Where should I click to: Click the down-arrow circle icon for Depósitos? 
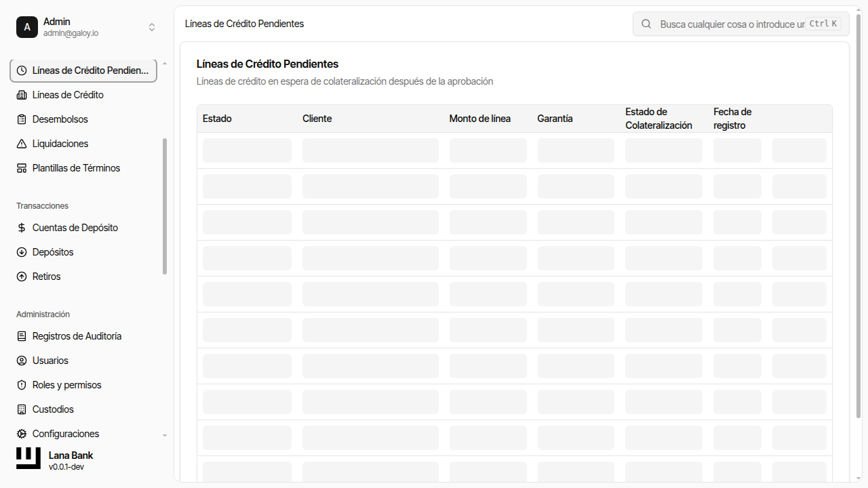[22, 252]
